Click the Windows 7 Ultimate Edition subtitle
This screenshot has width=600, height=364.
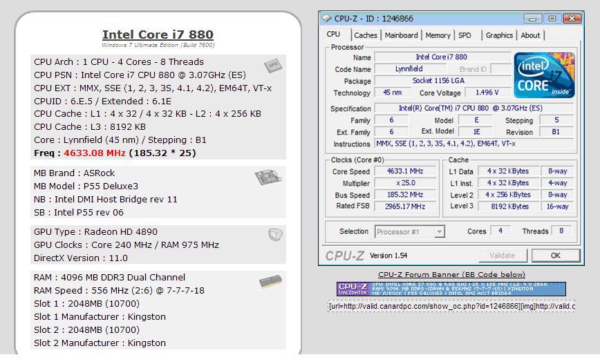point(158,45)
